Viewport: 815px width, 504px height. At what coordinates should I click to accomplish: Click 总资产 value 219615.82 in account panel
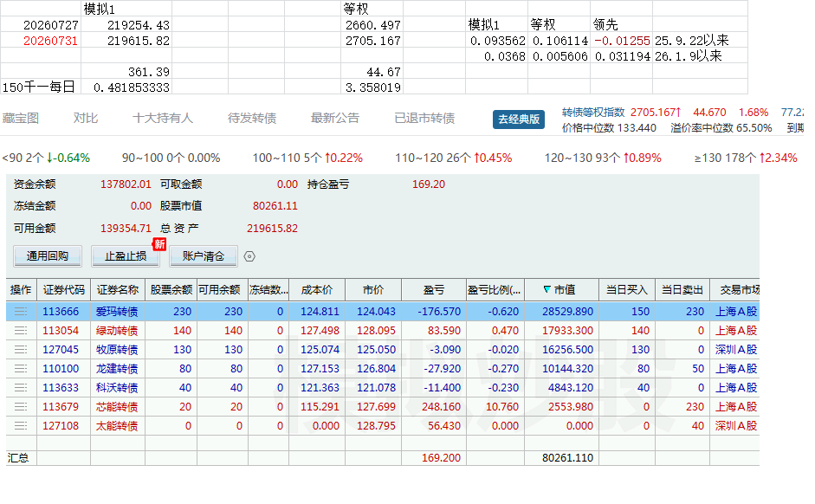272,229
